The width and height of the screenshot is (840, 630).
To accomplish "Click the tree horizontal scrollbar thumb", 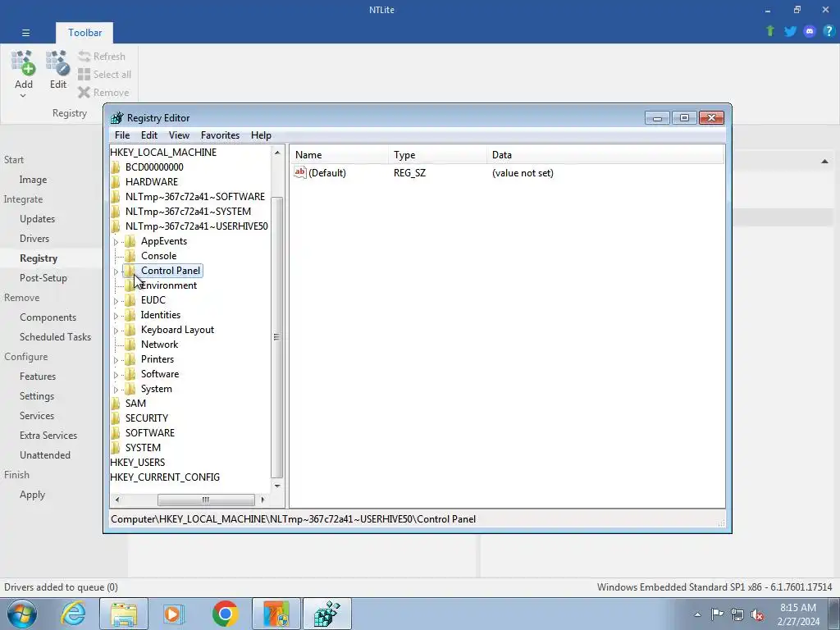I will 206,500.
